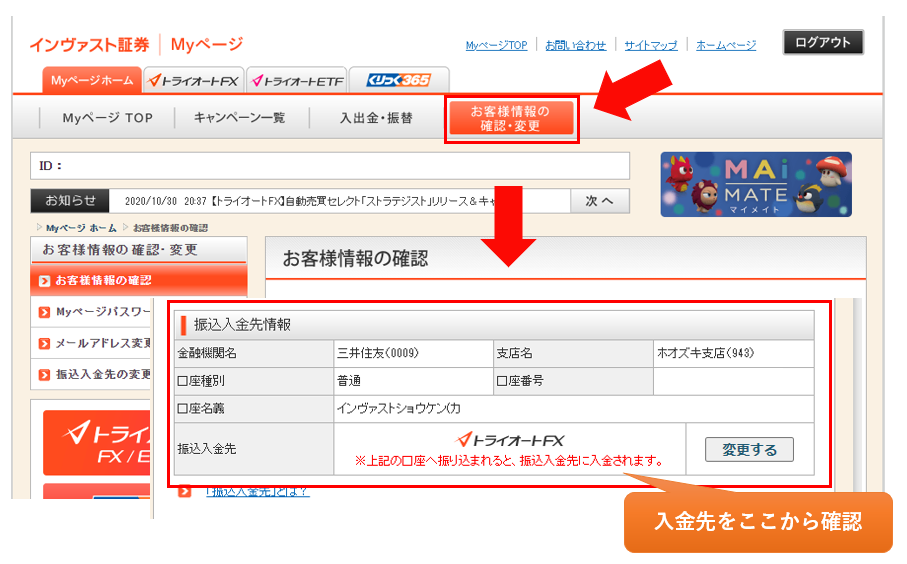Image resolution: width=907 pixels, height=564 pixels.
Task: Click the 次へ news button
Action: (599, 201)
